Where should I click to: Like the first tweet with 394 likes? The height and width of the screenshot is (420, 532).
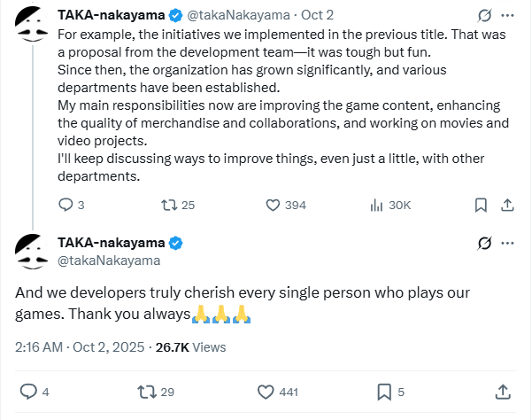(274, 205)
